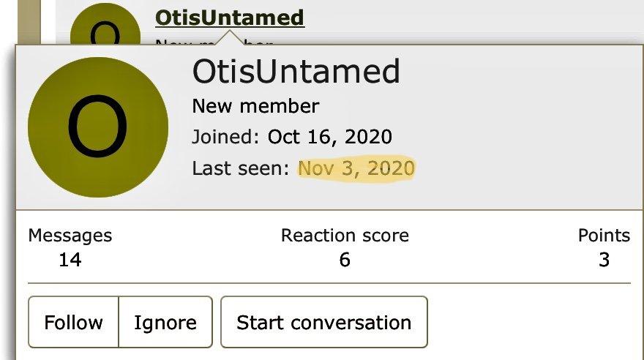Start conversation with OtisUntamed
Image resolution: width=644 pixels, height=360 pixels.
pyautogui.click(x=324, y=322)
